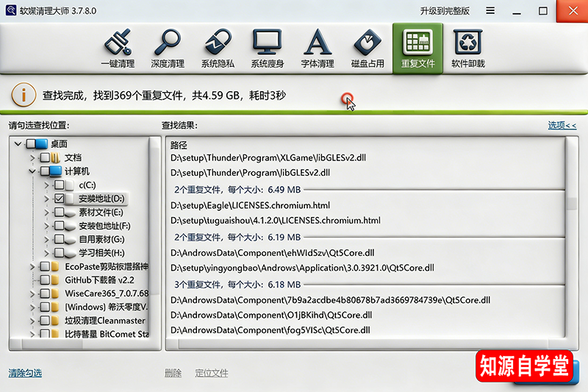The image size is (588, 392).
Task: Select the (Windows) 希沃零度 folder
Action: point(107,307)
